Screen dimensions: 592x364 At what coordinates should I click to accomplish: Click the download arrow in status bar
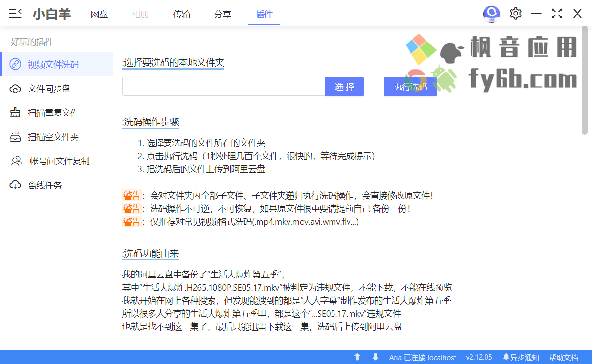(x=375, y=357)
